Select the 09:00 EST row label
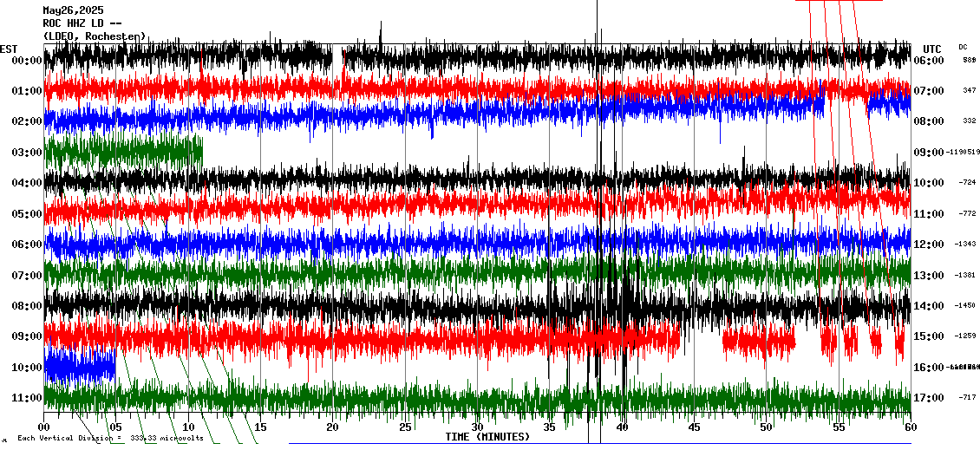980x450 pixels. point(24,336)
